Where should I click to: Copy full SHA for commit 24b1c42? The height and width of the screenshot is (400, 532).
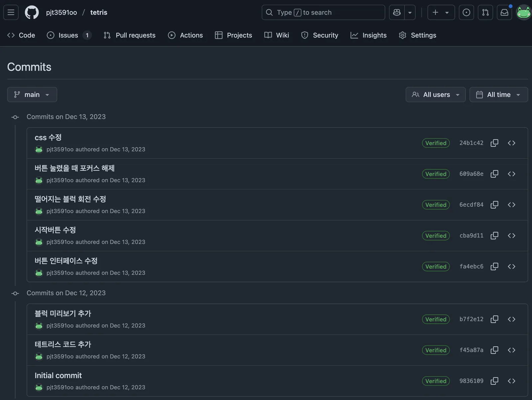[494, 143]
